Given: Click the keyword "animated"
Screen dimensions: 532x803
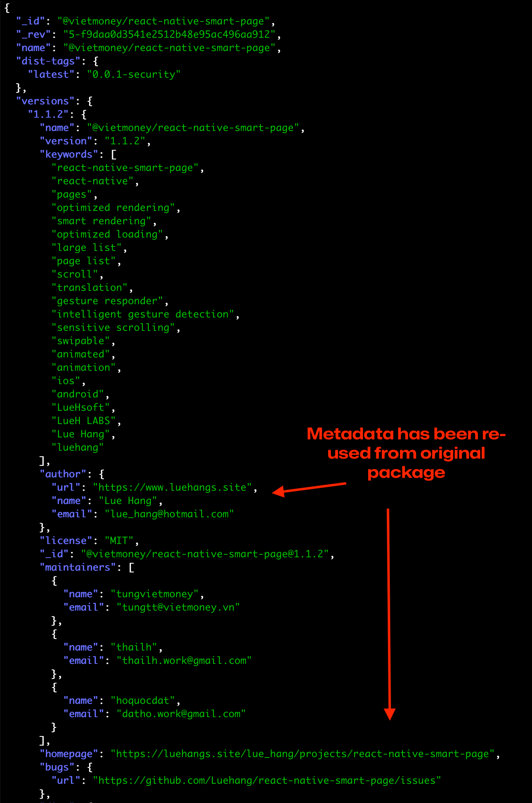Looking at the screenshot, I should tap(81, 354).
